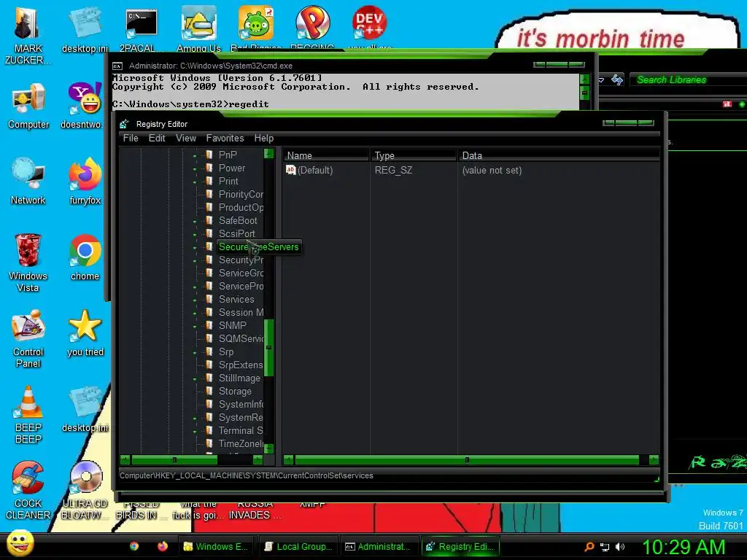Click the Firefox icon on taskbar
Screen dimensions: 747x560
pyautogui.click(x=163, y=546)
